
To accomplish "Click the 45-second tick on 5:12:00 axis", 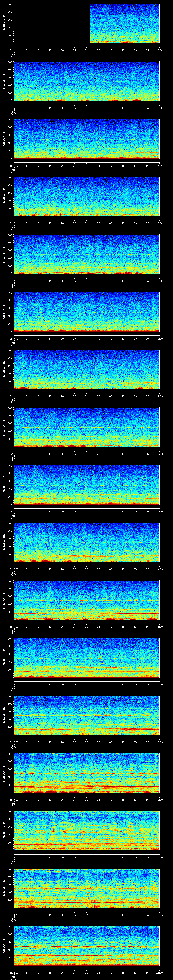I will click(x=123, y=511).
